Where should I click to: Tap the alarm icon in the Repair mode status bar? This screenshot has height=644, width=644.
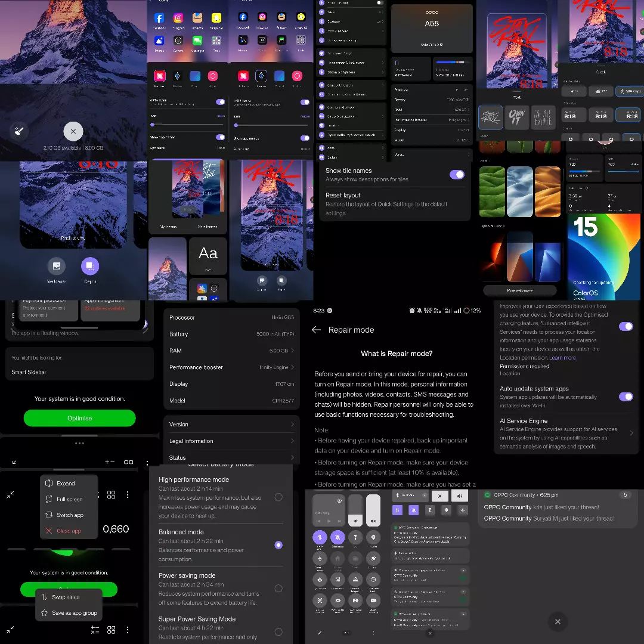(412, 311)
